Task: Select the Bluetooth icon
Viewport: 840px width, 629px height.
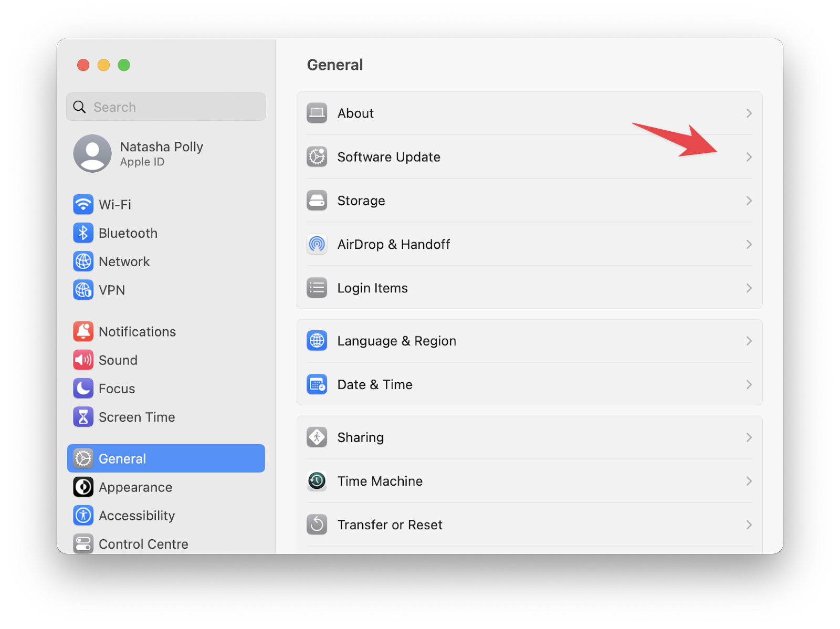Action: pos(83,233)
